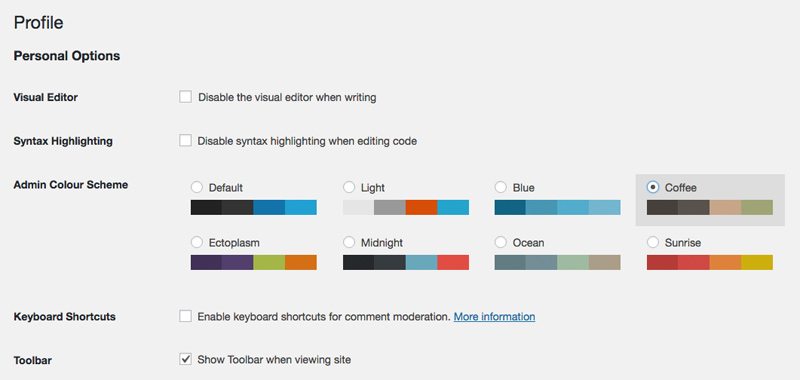This screenshot has width=800, height=380.
Task: Select the Sunrise colour scheme radio
Action: (653, 242)
